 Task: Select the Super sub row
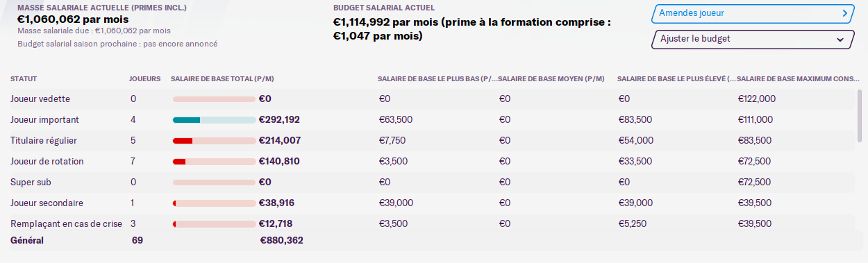pos(431,183)
